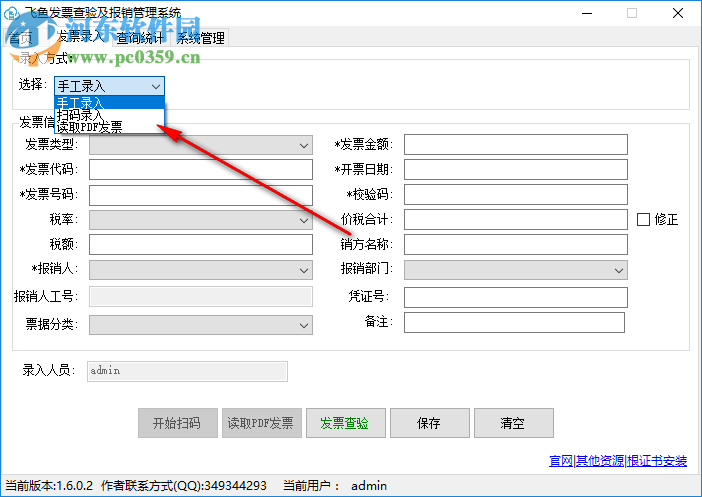Expand the 票据分类 dropdown

[201, 325]
